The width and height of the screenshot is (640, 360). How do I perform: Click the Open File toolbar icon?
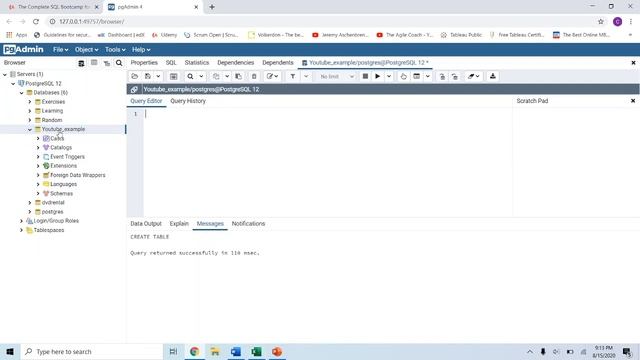point(135,76)
